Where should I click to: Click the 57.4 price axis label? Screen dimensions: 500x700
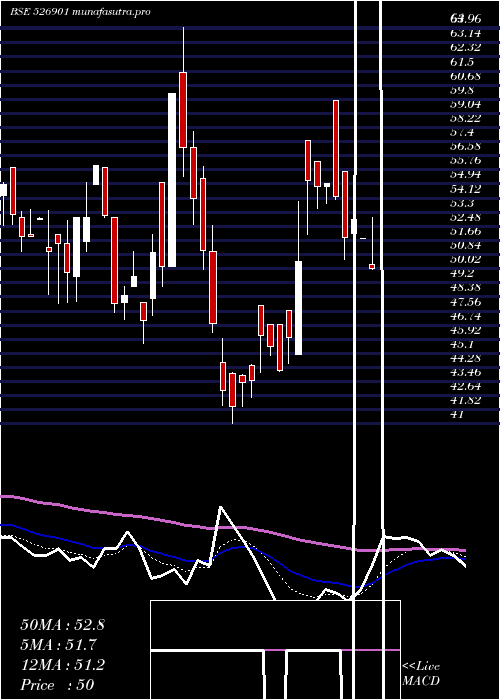point(462,132)
